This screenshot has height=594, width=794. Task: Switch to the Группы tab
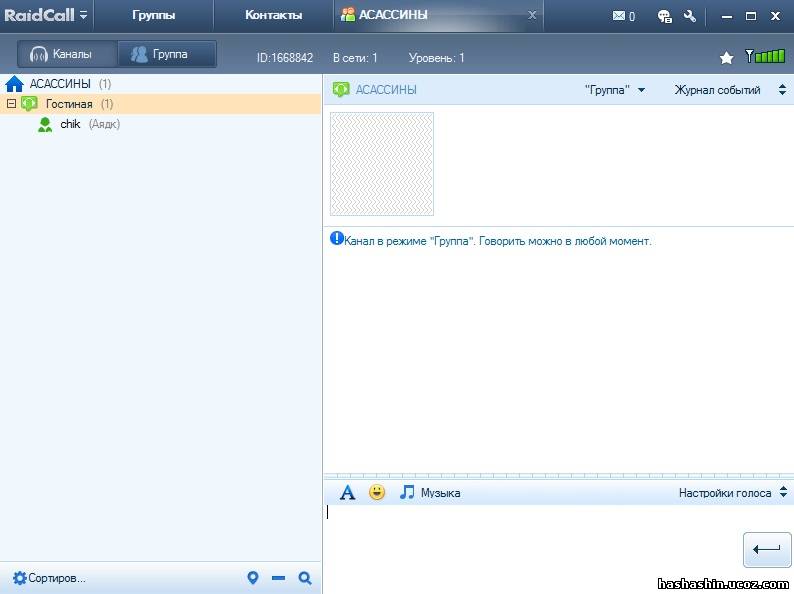point(153,15)
